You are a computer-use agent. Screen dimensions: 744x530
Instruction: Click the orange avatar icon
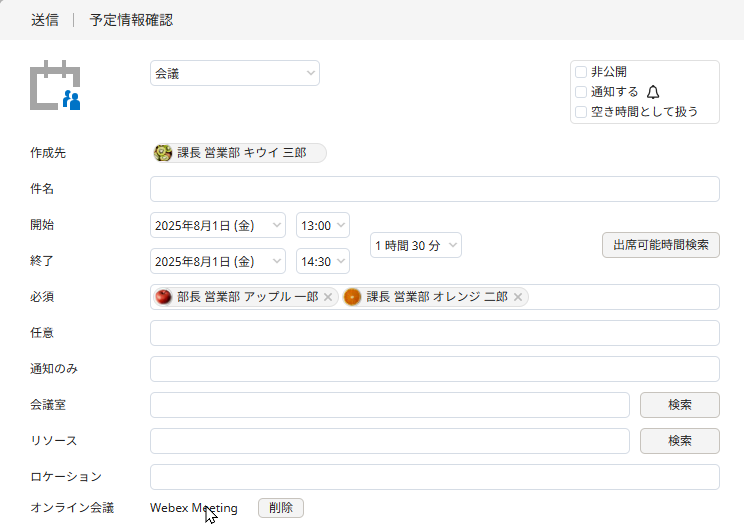pyautogui.click(x=353, y=297)
